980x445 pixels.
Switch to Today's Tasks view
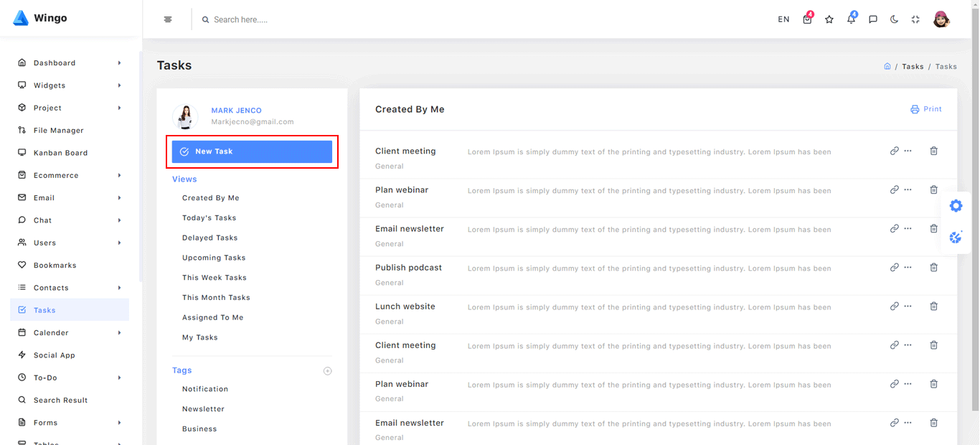[209, 218]
